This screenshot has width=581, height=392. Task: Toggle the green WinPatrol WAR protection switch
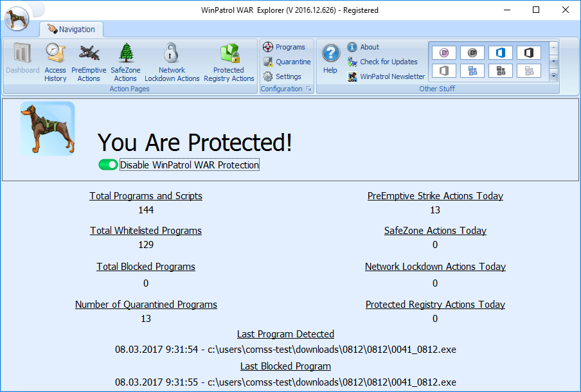108,165
